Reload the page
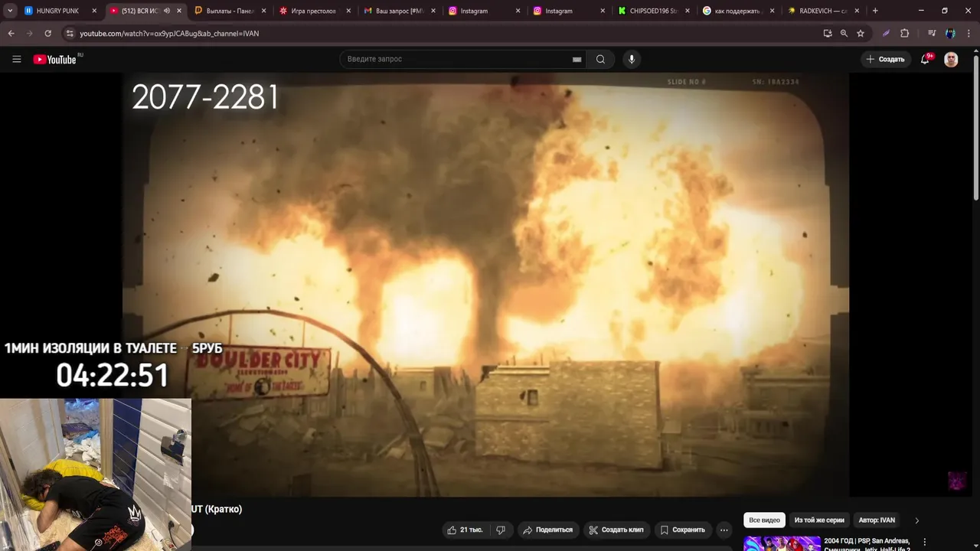The image size is (980, 551). coord(47,34)
